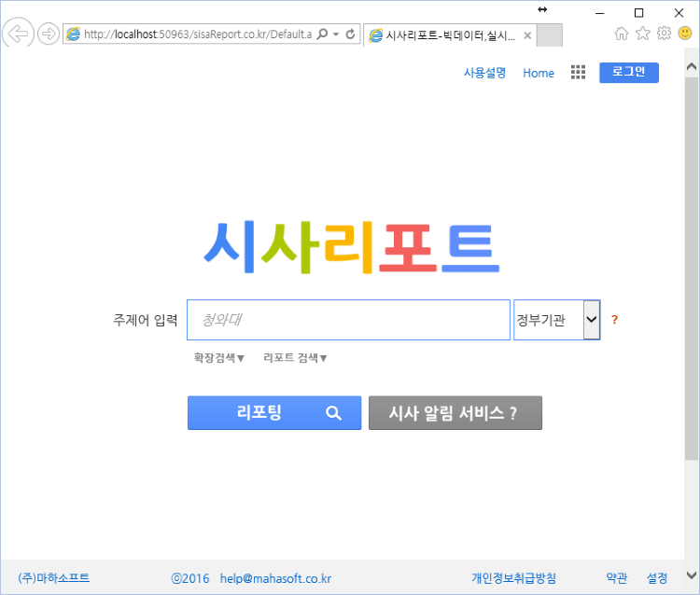Expand the 리포트 검색 options
Screen dimensions: 700x595
coord(295,358)
